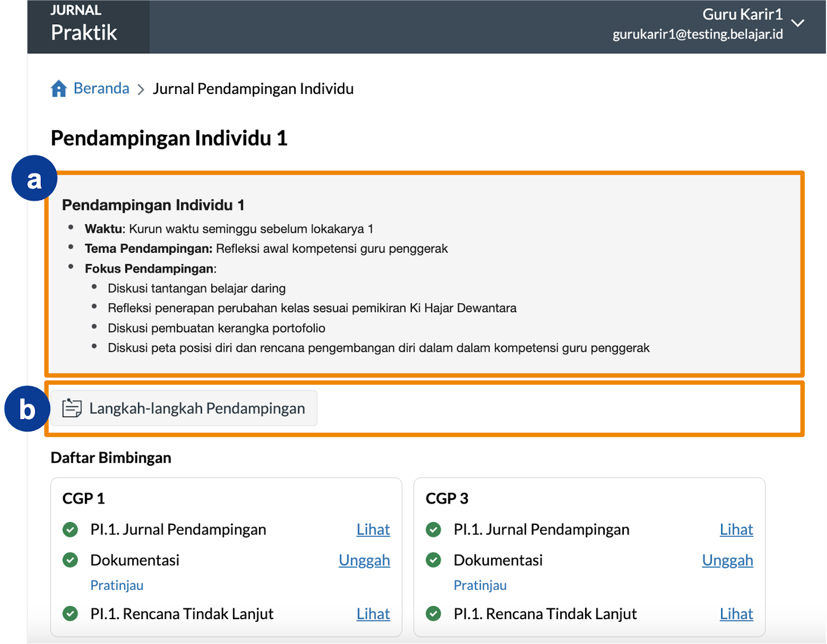Click the Jurnal Pendampingan Individu breadcrumb text
Image resolution: width=827 pixels, height=644 pixels.
253,89
